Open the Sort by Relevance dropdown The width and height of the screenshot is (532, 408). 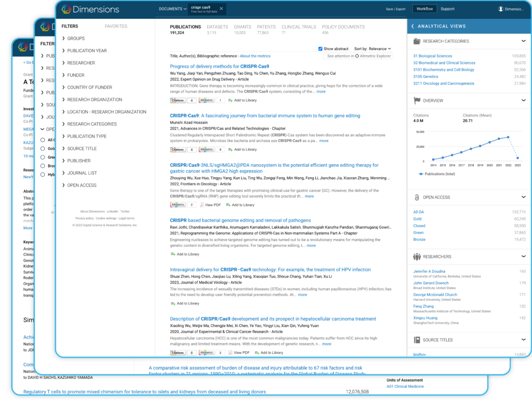click(x=373, y=49)
